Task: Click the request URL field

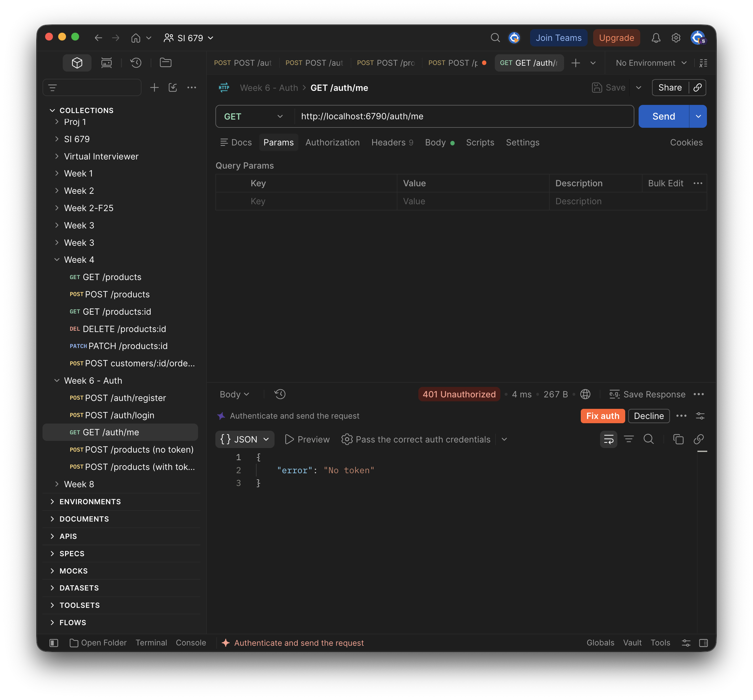Action: [464, 117]
